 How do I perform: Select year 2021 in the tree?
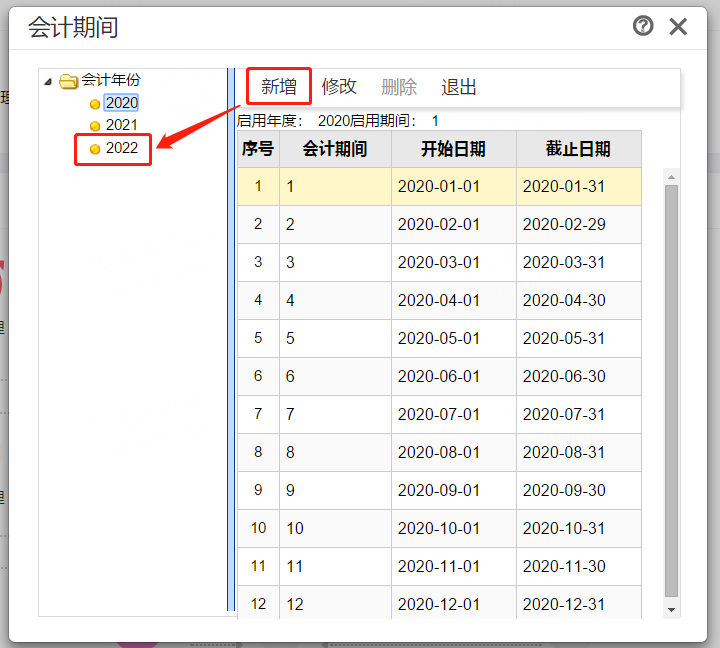[121, 125]
